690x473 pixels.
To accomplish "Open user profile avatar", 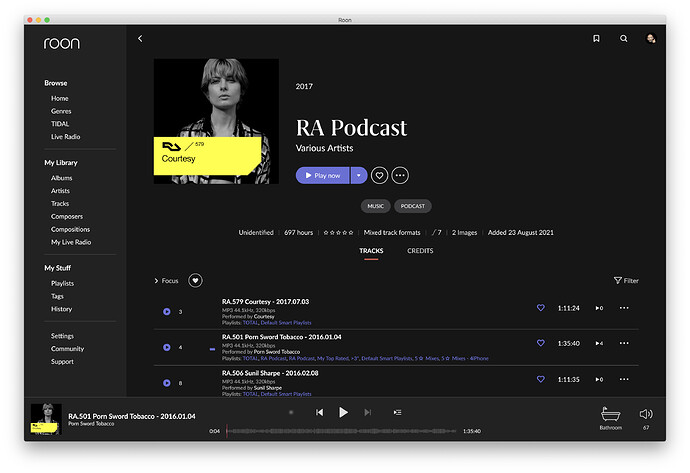I will [x=651, y=39].
